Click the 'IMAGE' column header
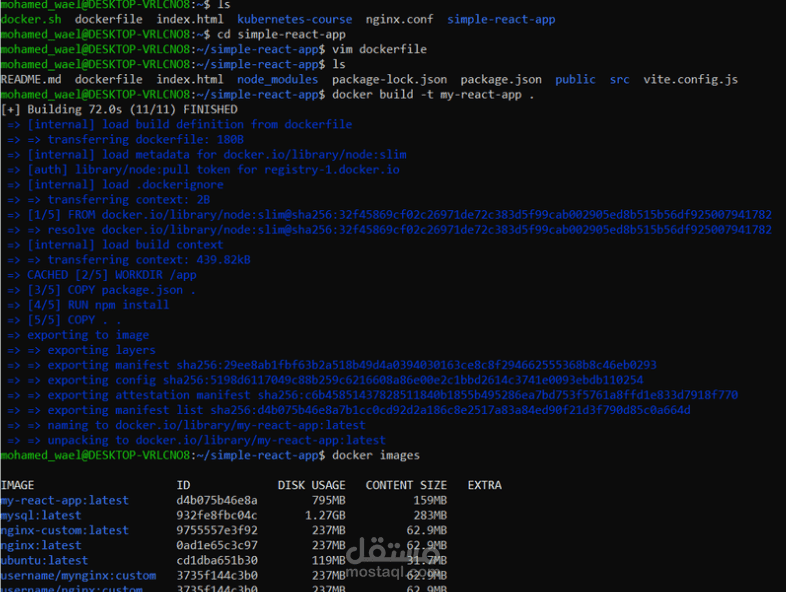The image size is (786, 592). 18,486
